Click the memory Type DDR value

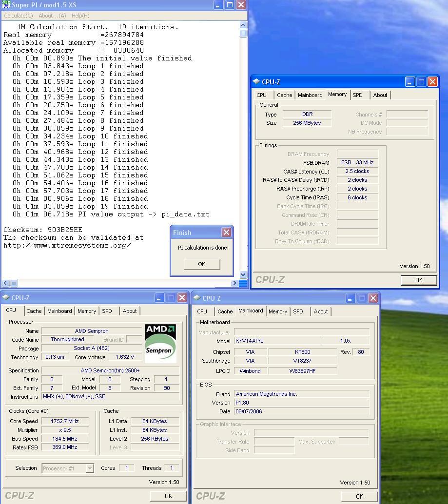tap(307, 114)
